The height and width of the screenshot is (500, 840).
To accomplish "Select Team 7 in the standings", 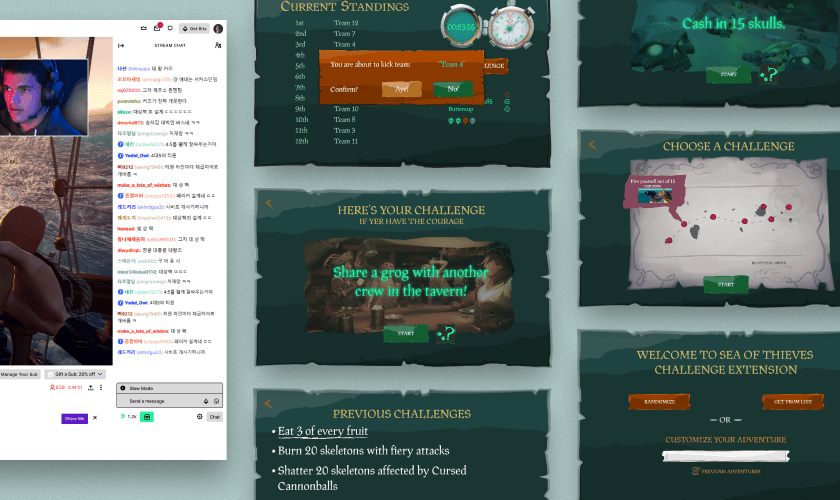I will [x=344, y=34].
